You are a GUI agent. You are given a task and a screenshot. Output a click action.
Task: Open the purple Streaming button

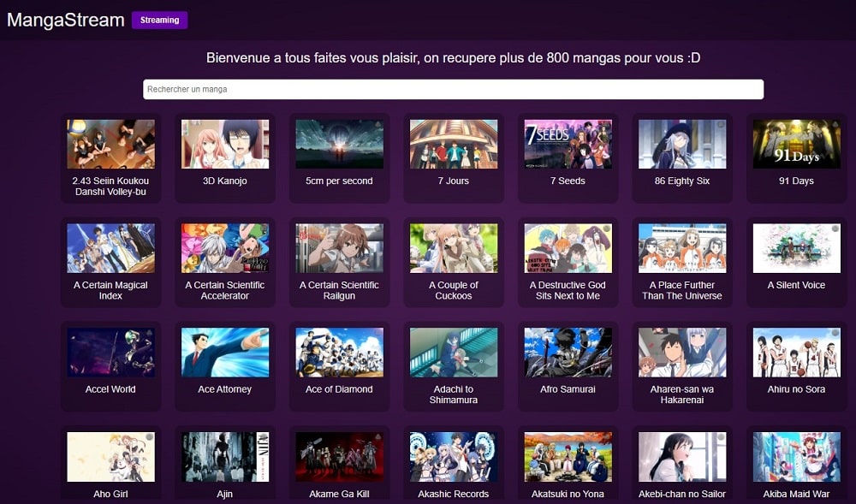tap(159, 21)
